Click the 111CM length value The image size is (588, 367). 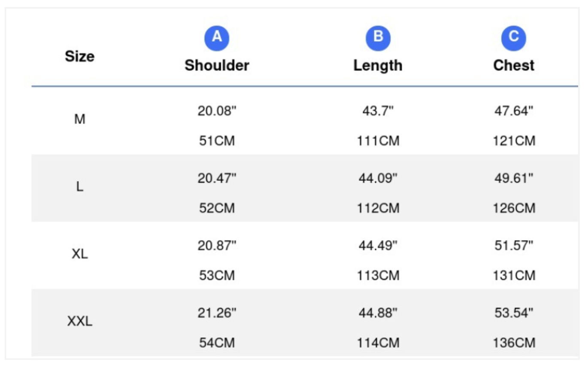point(378,141)
